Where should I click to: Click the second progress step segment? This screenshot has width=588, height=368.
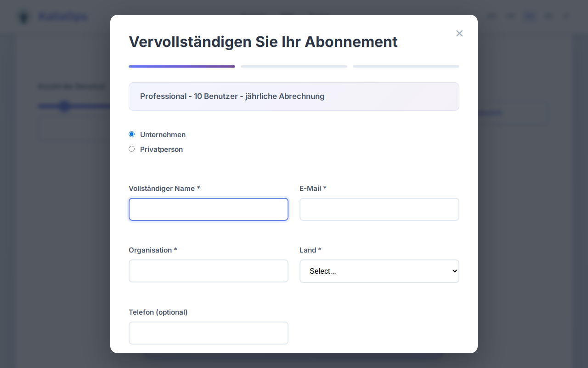(x=294, y=66)
